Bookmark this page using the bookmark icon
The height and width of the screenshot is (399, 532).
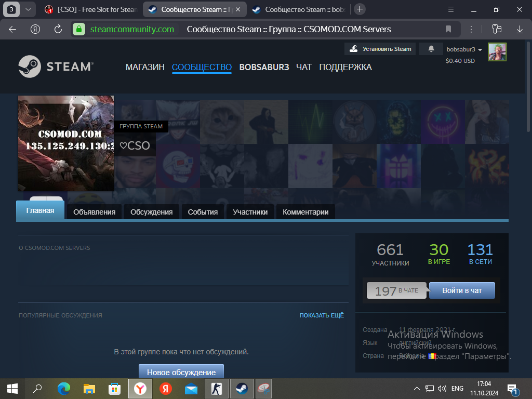click(x=448, y=29)
